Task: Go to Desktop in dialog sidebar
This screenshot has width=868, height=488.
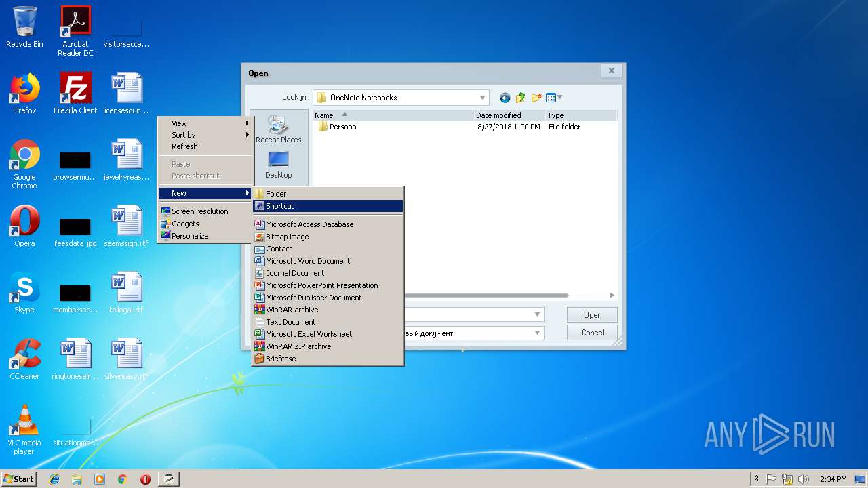Action: tap(278, 165)
